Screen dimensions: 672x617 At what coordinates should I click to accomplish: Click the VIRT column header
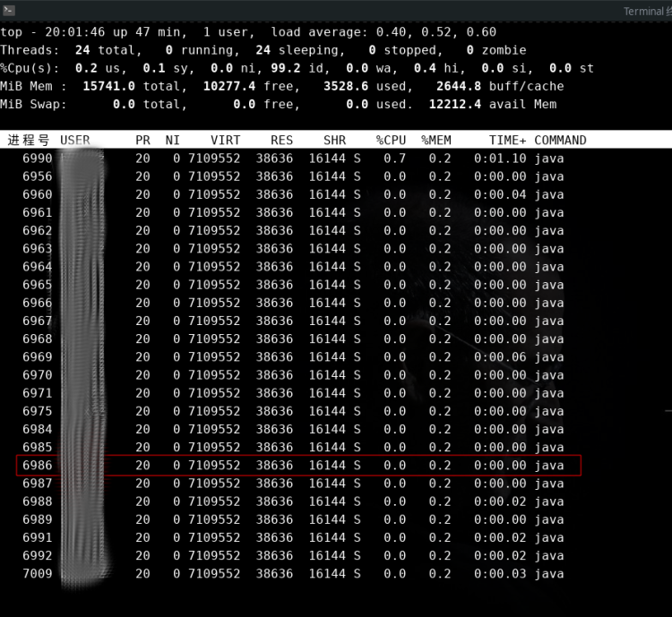coord(225,141)
